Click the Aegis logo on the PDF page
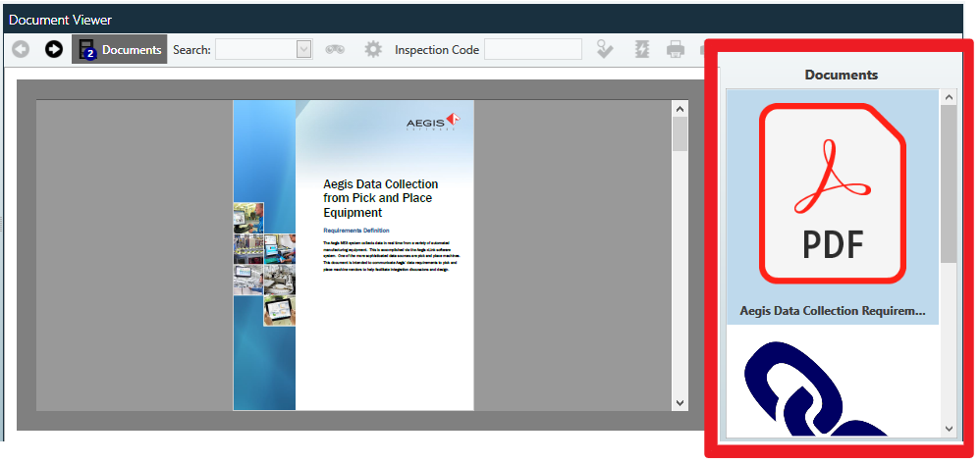 [x=433, y=123]
